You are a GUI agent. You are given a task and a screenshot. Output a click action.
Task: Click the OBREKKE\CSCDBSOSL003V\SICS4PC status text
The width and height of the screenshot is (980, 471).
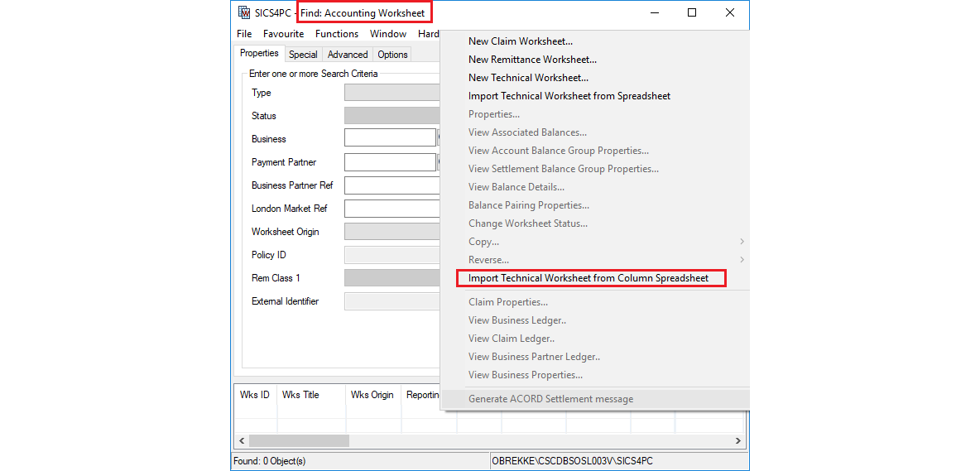coord(573,461)
